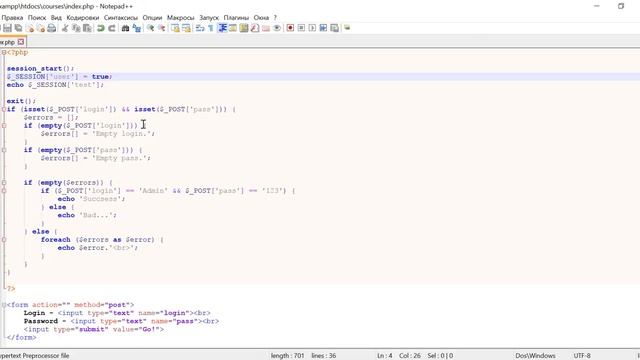Click the green Undo arrow icon
640x360 pixels.
click(x=100, y=28)
